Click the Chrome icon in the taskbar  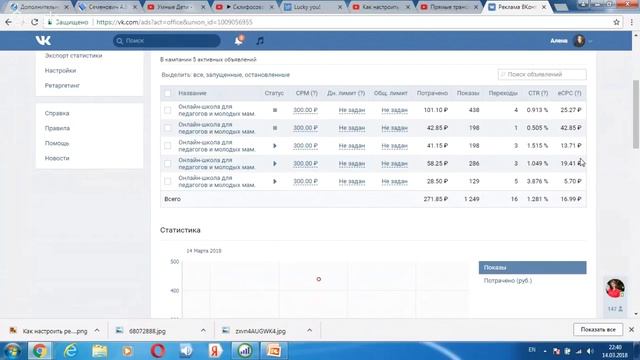40,351
